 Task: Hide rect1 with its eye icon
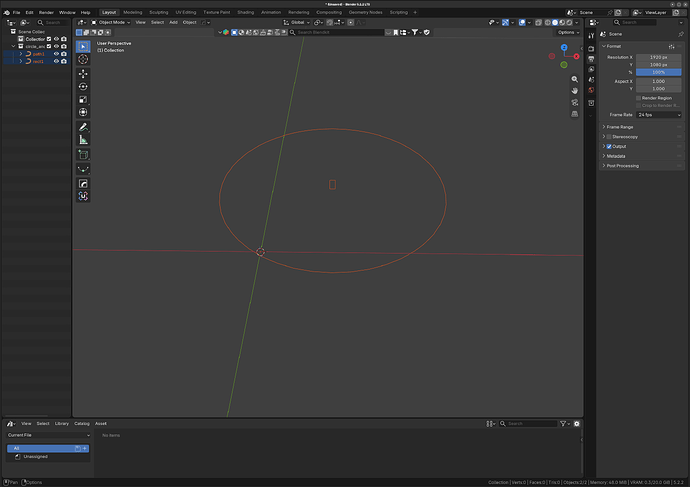click(56, 61)
